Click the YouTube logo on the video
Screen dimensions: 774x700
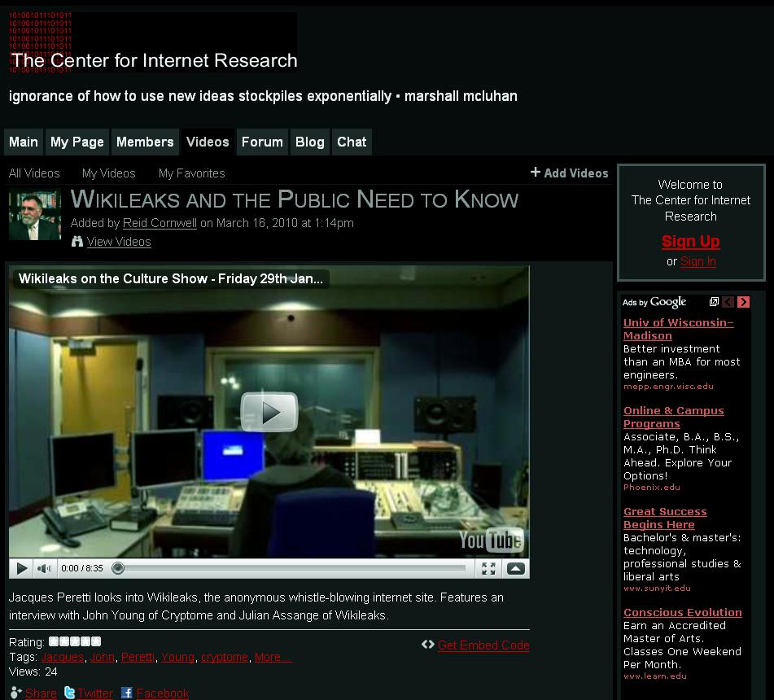coord(491,540)
